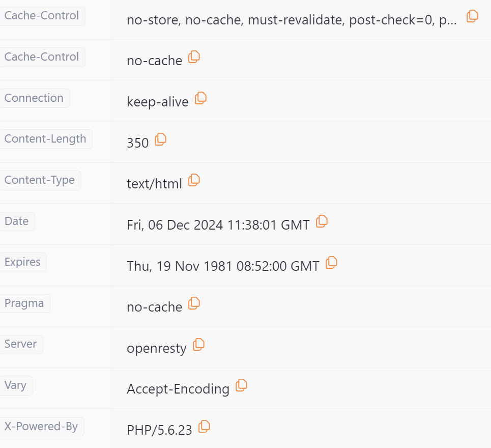Copy the PHP/5.6.23 X-Powered-By value
The width and height of the screenshot is (491, 448).
click(204, 427)
